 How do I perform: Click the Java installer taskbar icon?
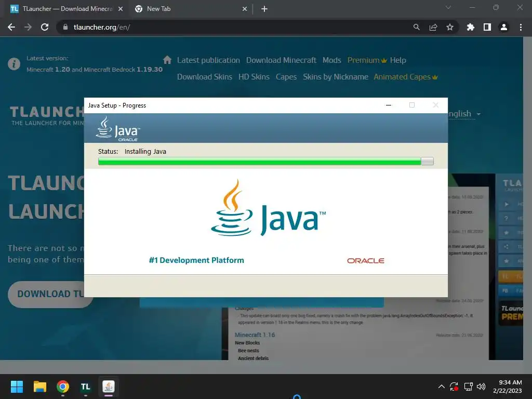pyautogui.click(x=109, y=387)
